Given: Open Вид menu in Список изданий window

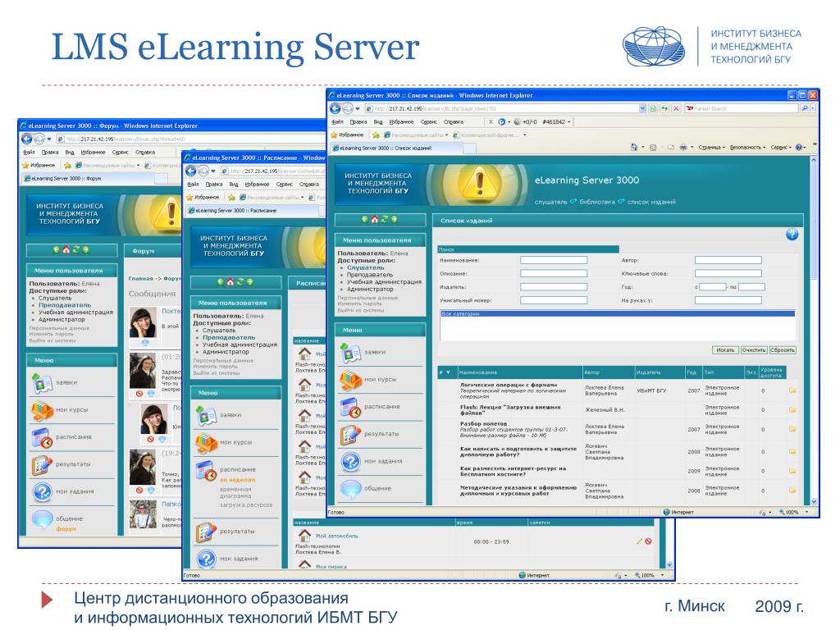Looking at the screenshot, I should pyautogui.click(x=377, y=121).
